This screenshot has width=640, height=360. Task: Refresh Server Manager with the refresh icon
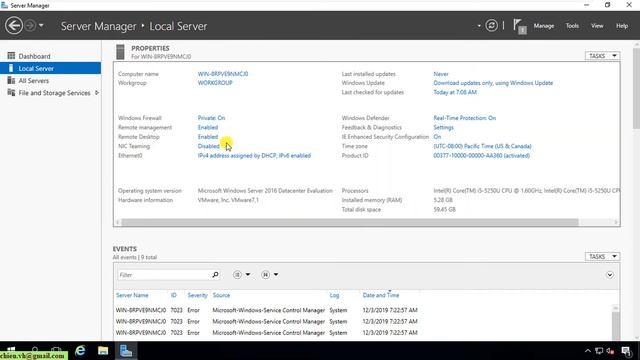[491, 26]
